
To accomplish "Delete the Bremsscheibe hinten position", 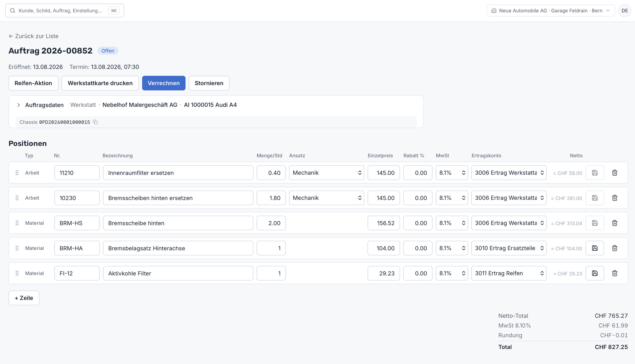I will [x=615, y=223].
